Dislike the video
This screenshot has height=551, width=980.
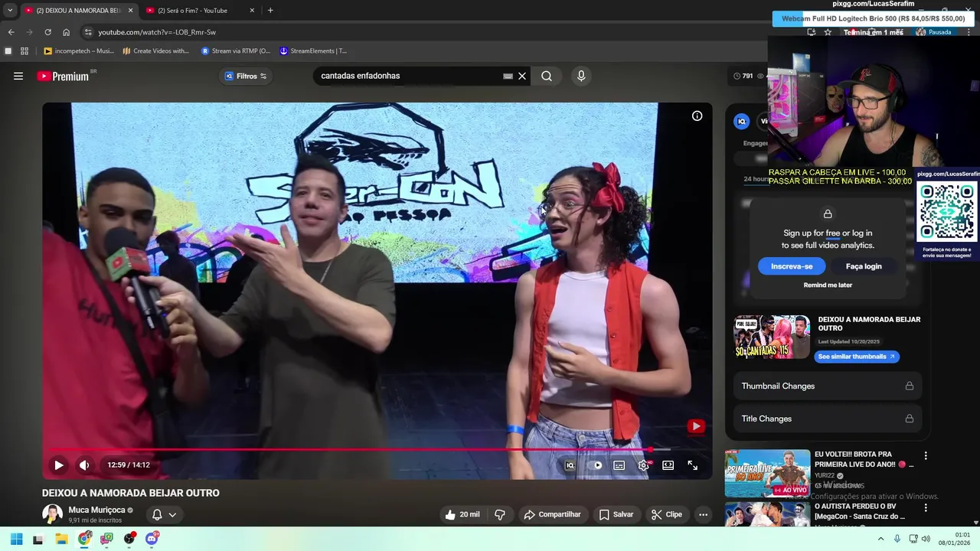click(x=500, y=514)
